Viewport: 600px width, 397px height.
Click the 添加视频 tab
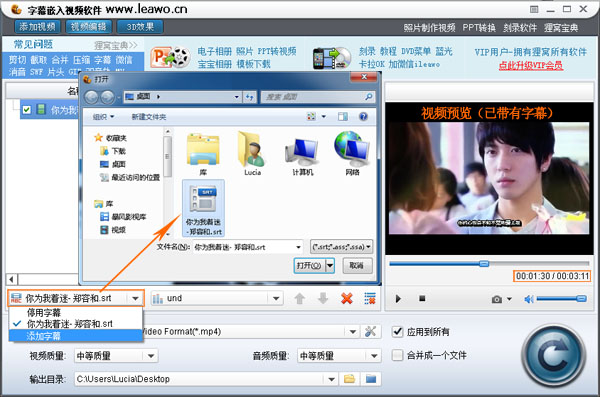tap(38, 27)
